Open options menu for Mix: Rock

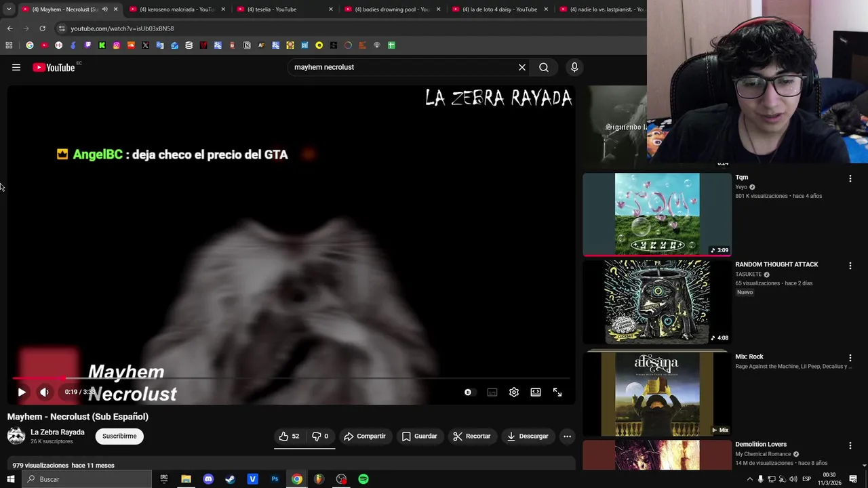point(850,357)
